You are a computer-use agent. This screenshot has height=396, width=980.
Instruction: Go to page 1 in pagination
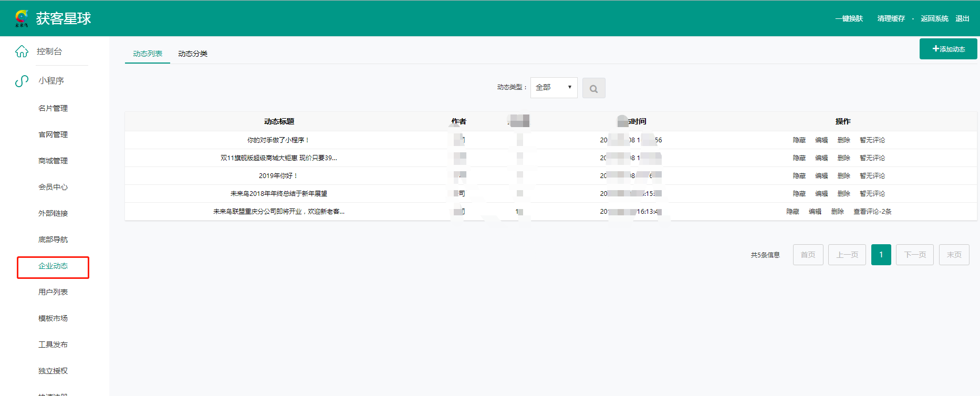pos(881,255)
